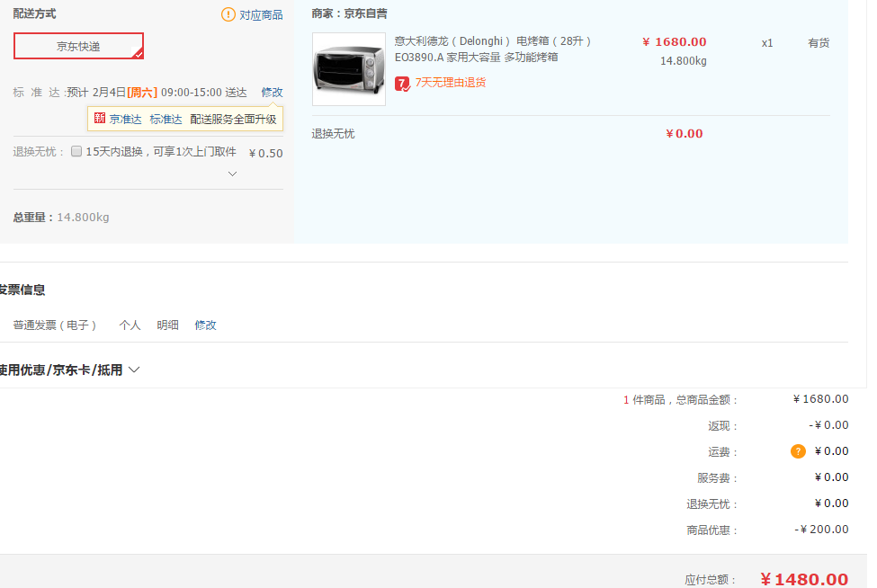Open the Delonghi oven product thumbnail
Image resolution: width=877 pixels, height=588 pixels.
(349, 69)
